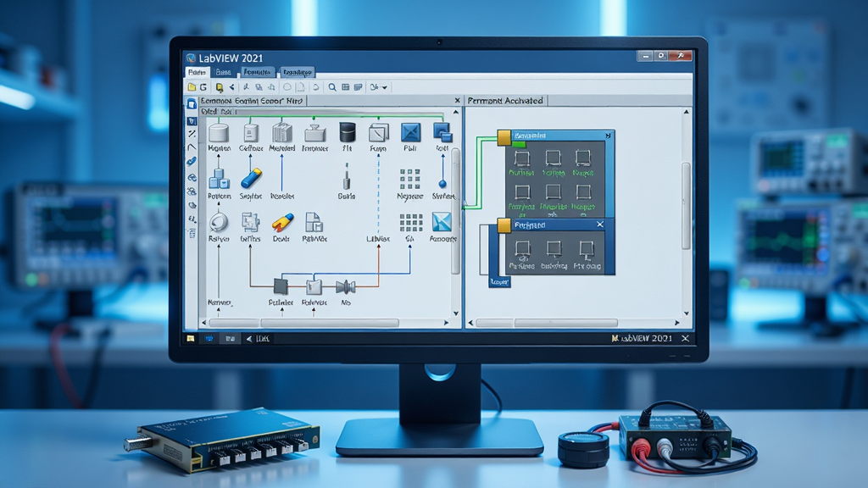The image size is (868, 488).
Task: Click the yellow square node on the upper panel
Action: [x=504, y=138]
